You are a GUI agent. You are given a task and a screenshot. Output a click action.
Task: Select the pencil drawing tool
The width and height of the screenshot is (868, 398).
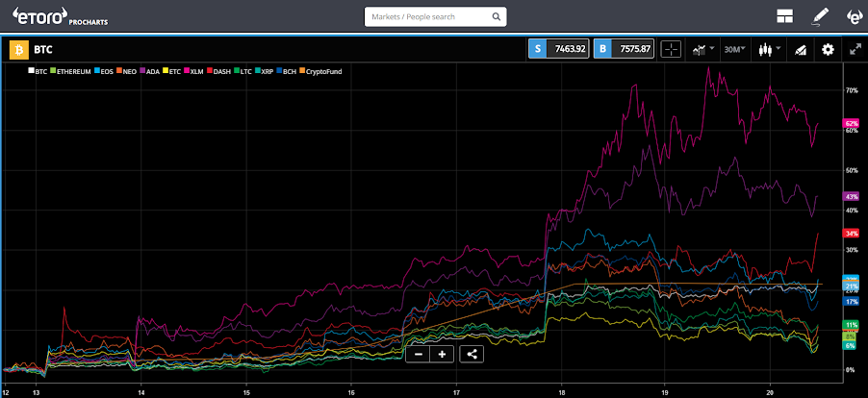tap(820, 16)
